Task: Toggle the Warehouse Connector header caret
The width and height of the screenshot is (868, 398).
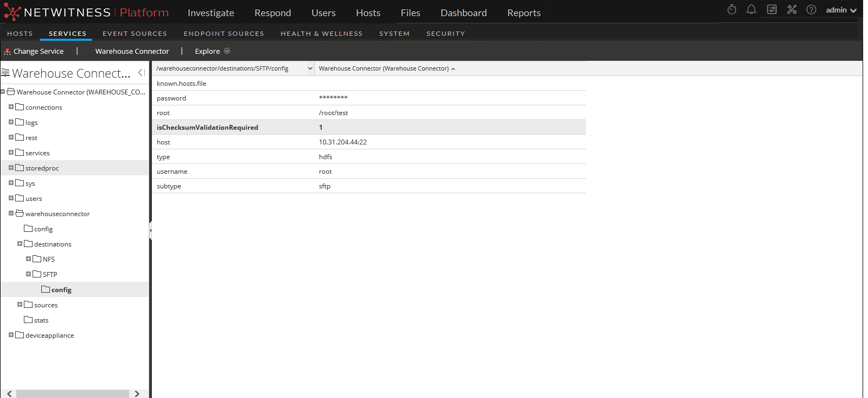Action: coord(453,69)
